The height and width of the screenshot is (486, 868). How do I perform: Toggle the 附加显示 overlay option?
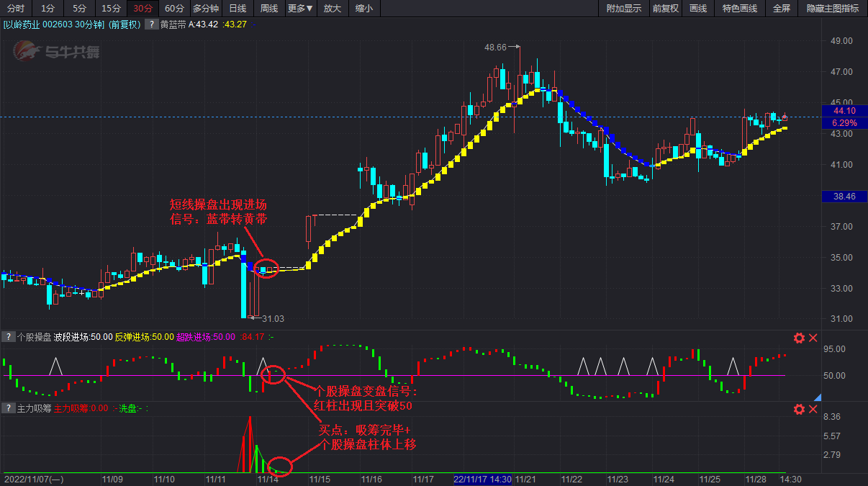(624, 9)
